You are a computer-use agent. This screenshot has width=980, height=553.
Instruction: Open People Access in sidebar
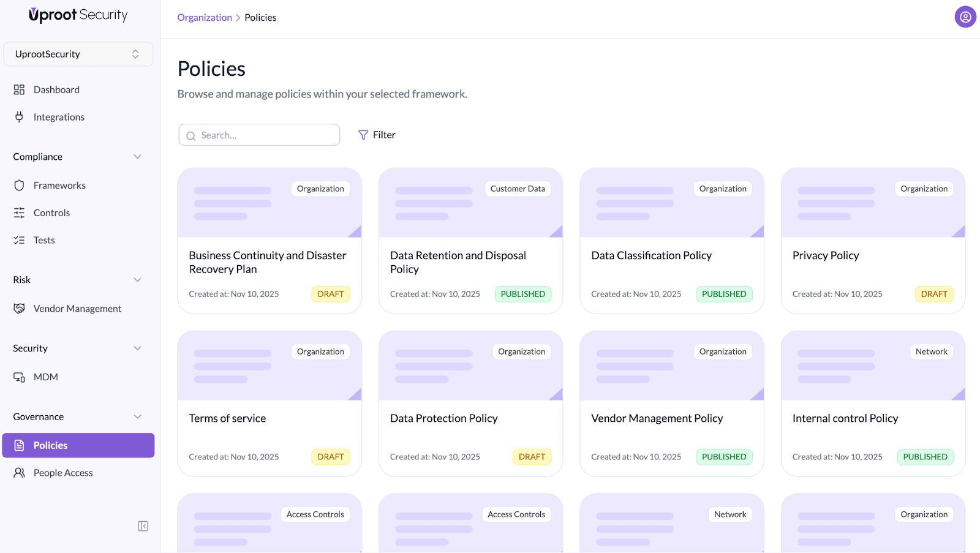(63, 473)
